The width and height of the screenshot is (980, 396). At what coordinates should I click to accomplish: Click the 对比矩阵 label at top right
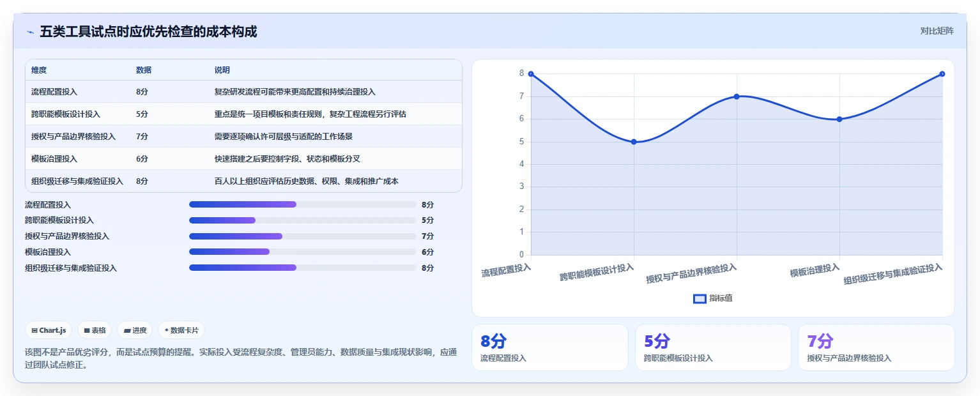(x=937, y=31)
